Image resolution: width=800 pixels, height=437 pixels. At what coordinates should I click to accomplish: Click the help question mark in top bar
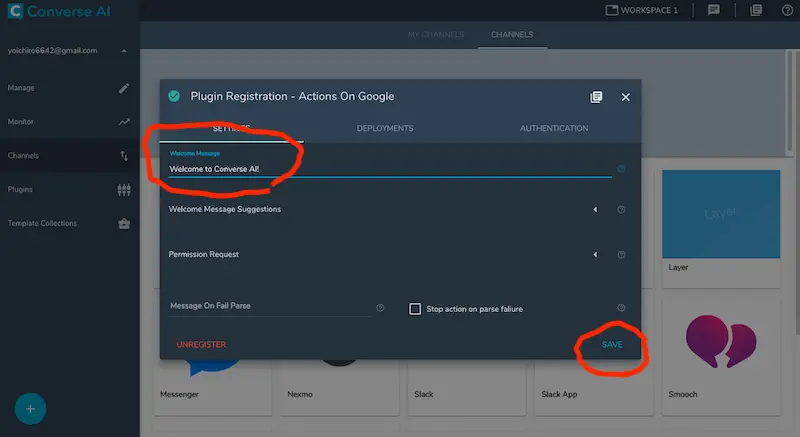tap(787, 10)
